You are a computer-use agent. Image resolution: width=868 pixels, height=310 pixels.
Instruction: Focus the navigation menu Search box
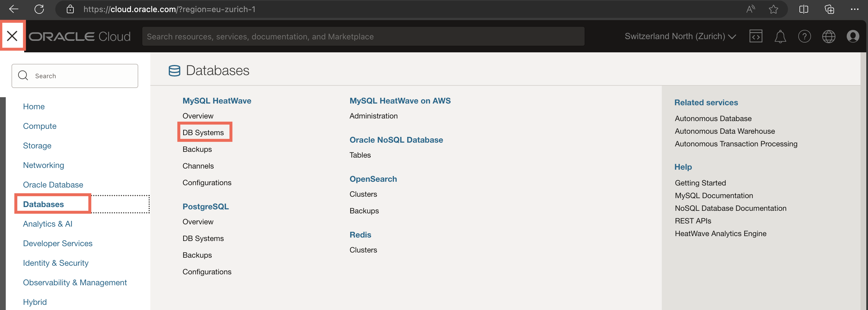pos(75,76)
